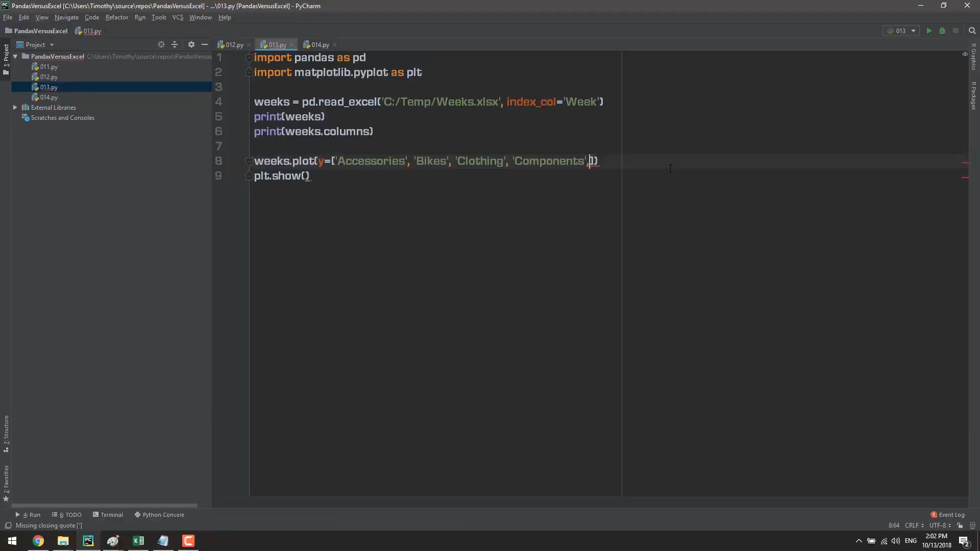Image resolution: width=980 pixels, height=551 pixels.
Task: Open the Edit menu
Action: coord(24,17)
